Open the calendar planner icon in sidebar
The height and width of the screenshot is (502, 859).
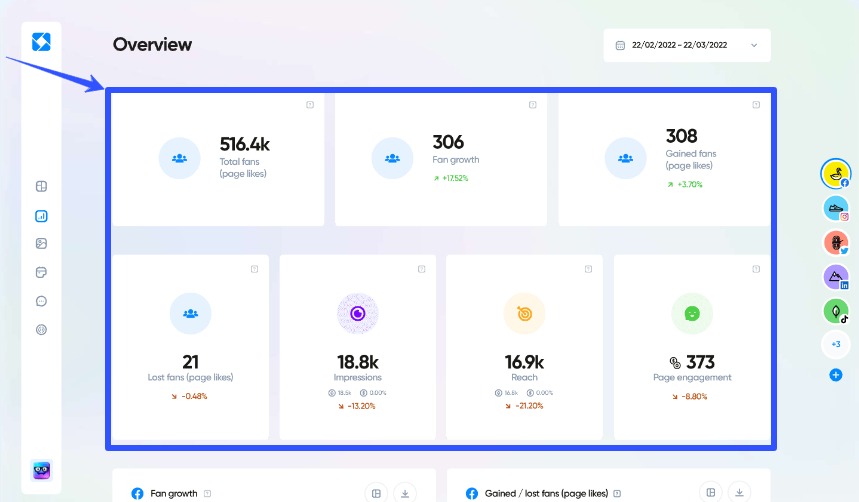(41, 272)
